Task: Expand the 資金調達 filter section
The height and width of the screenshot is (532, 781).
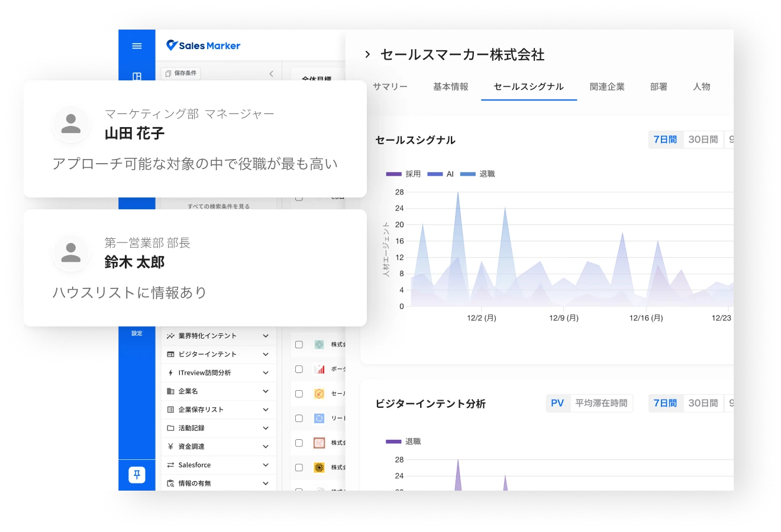Action: click(265, 447)
